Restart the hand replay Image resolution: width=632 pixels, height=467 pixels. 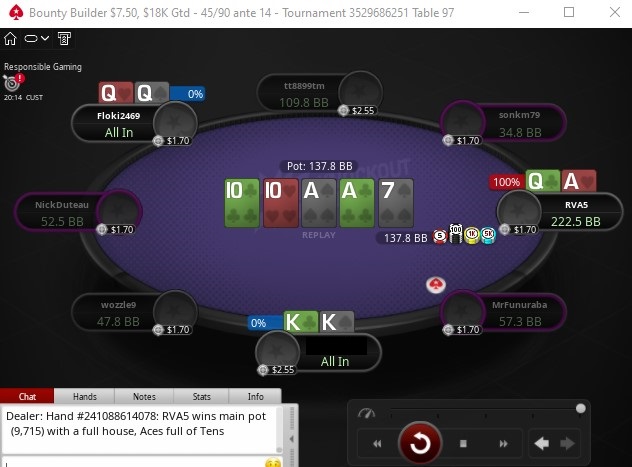[420, 443]
